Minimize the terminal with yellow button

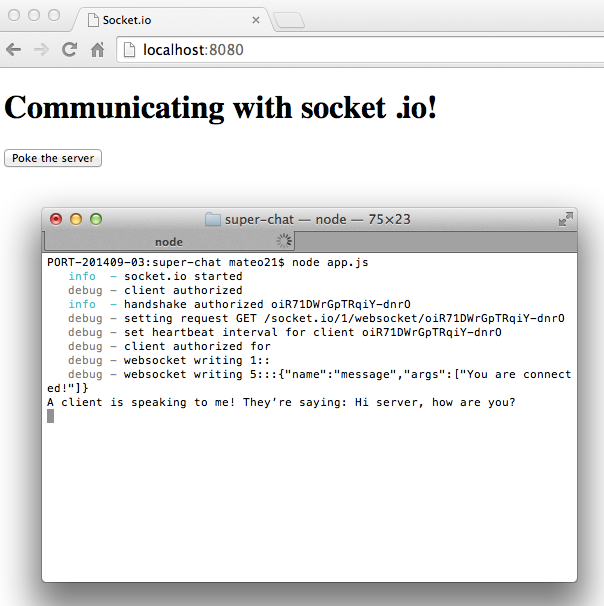coord(76,220)
